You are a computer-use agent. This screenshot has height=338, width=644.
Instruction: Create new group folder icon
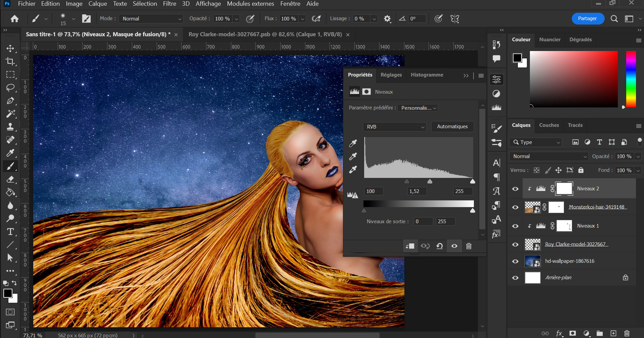(600, 333)
